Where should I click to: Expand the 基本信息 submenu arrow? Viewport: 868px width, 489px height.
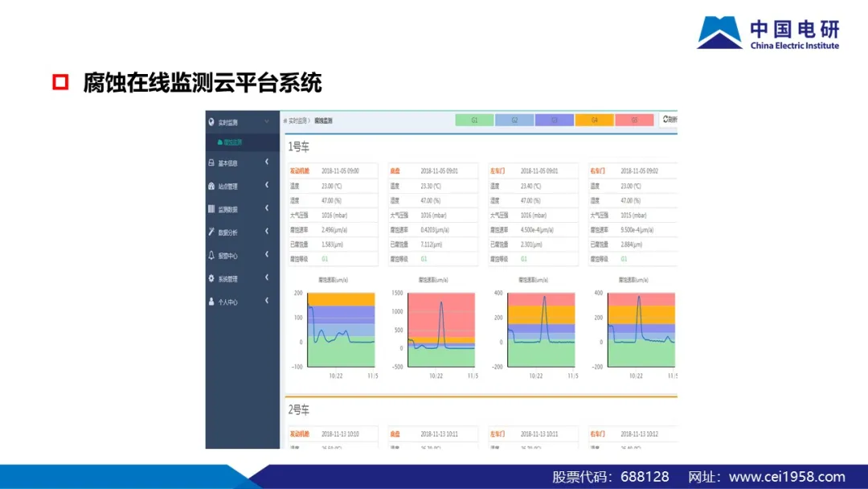point(267,163)
